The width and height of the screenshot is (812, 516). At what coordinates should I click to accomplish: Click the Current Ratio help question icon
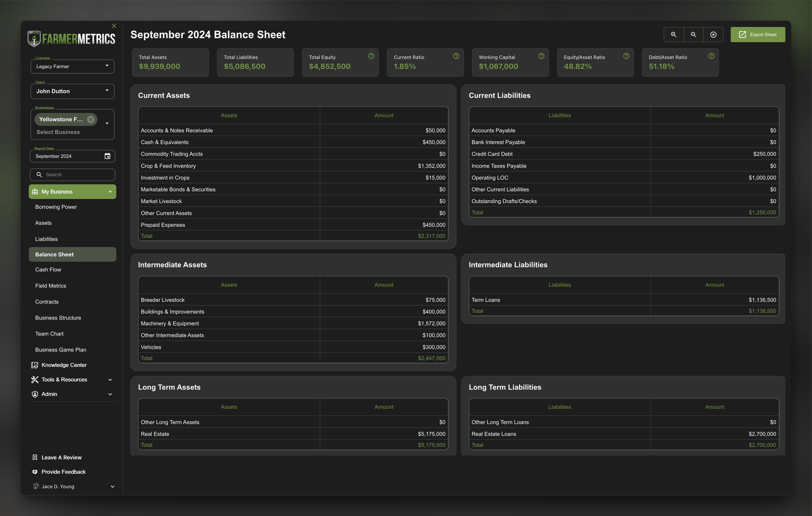click(456, 56)
